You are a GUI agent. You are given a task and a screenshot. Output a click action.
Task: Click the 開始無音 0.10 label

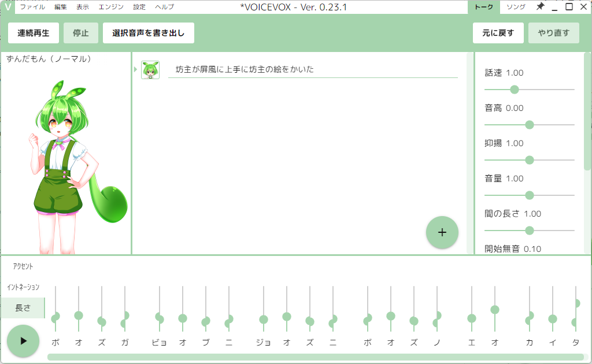(513, 248)
